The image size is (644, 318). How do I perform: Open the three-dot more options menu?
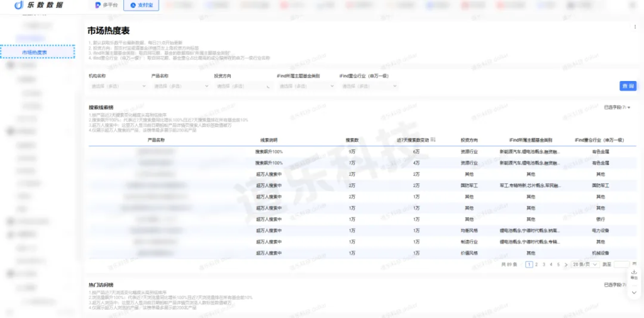coord(635,27)
